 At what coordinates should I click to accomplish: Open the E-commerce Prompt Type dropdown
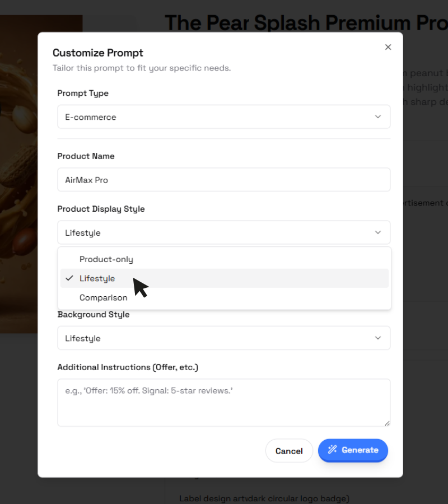coord(224,117)
